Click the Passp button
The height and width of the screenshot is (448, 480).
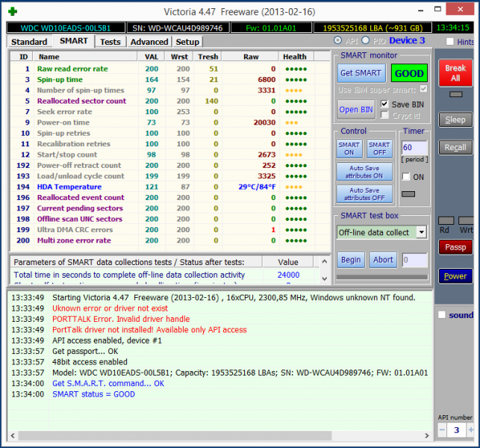[455, 247]
